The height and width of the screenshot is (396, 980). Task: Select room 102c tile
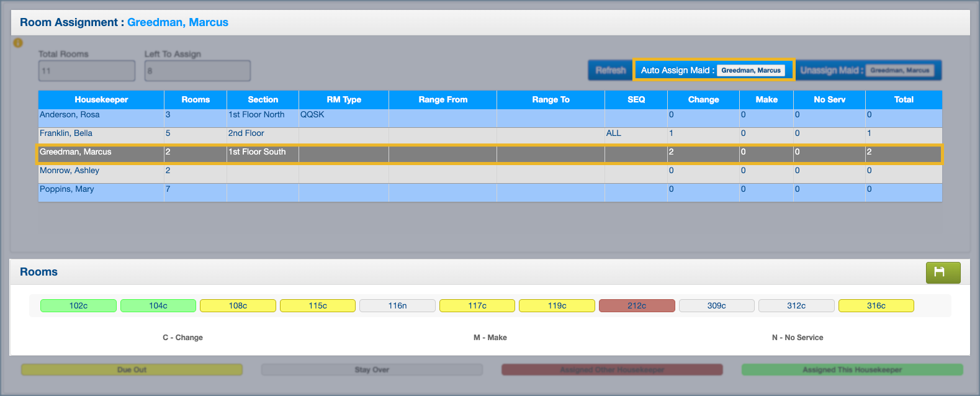(78, 305)
